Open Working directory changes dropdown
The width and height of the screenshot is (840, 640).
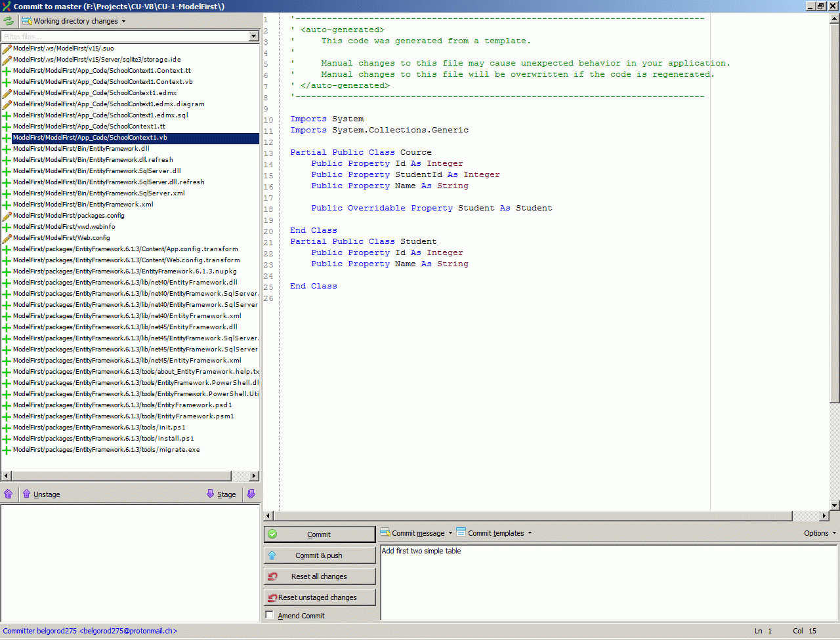[73, 21]
